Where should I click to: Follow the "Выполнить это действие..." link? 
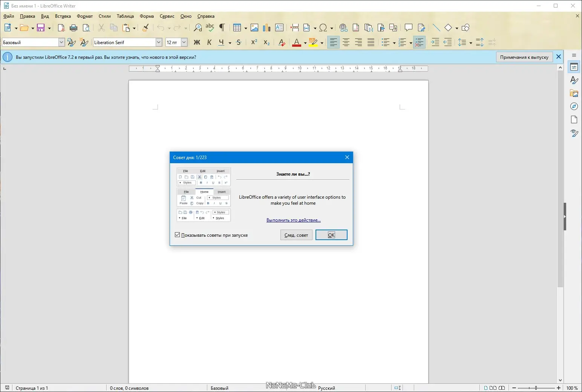294,220
